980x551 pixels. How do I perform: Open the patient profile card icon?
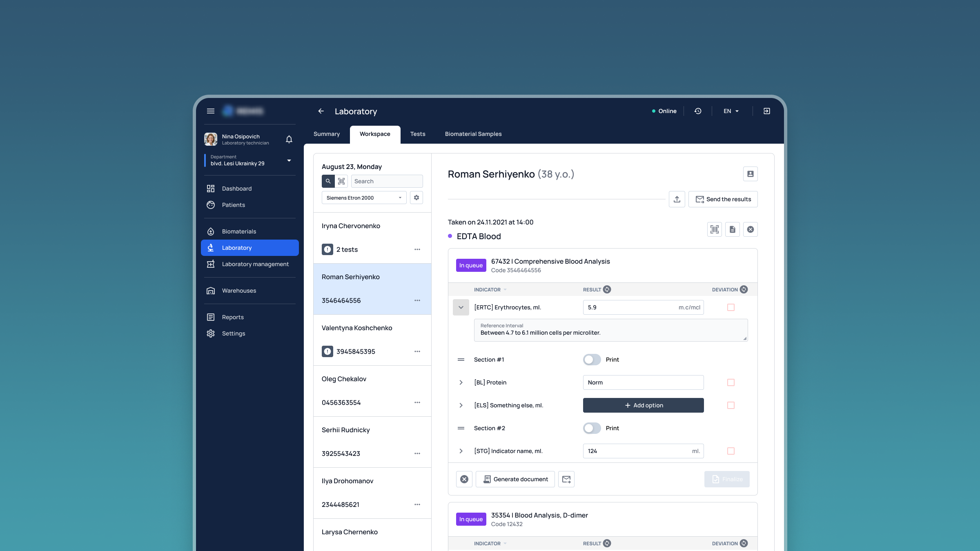click(750, 174)
